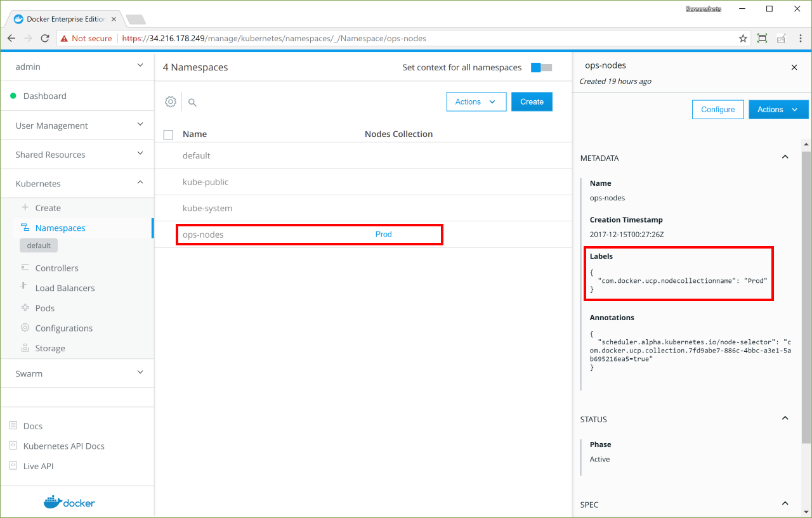Screen dimensions: 812x518
Task: Close the ops-nodes details panel
Action: pyautogui.click(x=794, y=67)
